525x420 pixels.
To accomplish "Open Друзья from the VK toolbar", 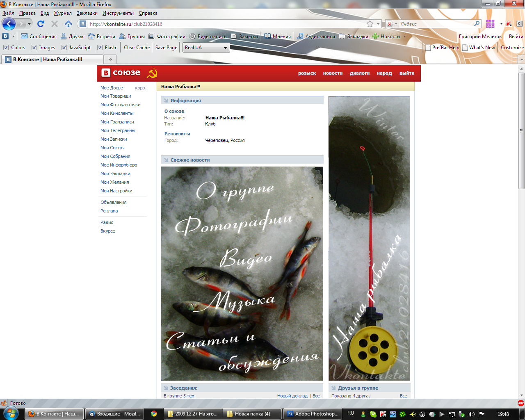I will 72,36.
